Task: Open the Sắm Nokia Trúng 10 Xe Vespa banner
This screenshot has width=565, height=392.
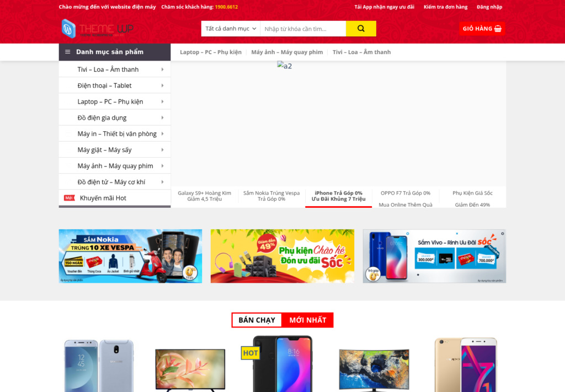Action: click(130, 256)
